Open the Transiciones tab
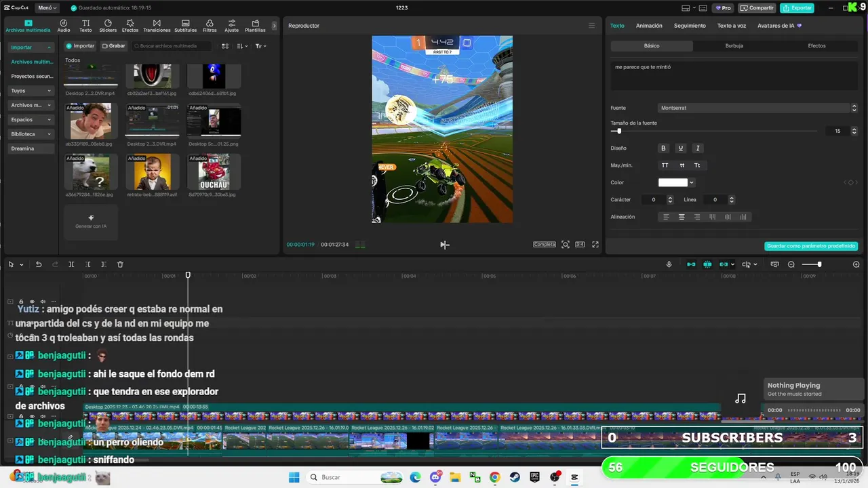 click(157, 26)
